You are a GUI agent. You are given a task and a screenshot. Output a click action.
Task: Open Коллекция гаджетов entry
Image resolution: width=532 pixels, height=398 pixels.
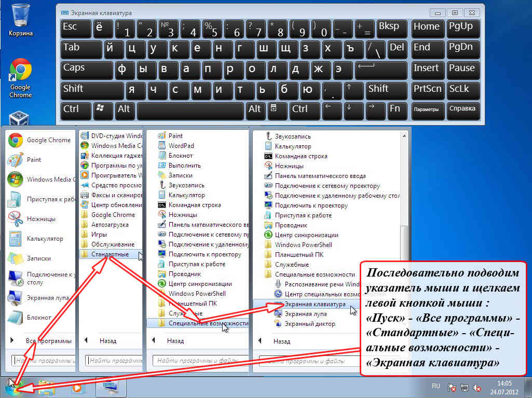[x=111, y=155]
